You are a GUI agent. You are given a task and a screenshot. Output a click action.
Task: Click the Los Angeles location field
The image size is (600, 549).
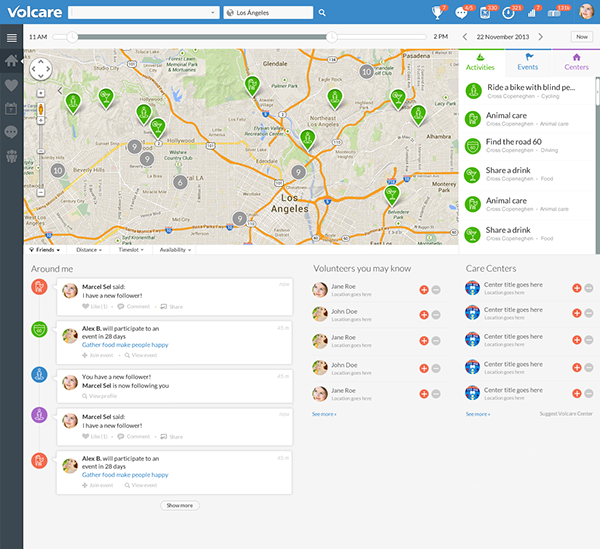(x=268, y=13)
